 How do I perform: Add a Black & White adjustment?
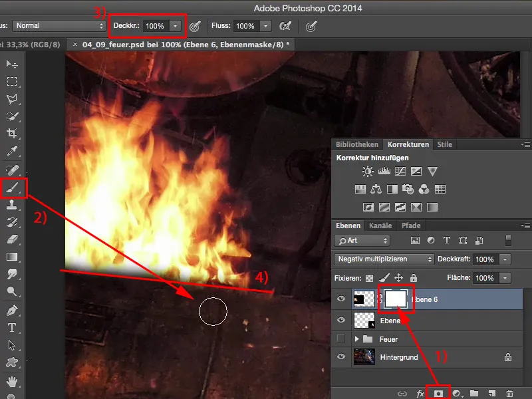click(392, 189)
